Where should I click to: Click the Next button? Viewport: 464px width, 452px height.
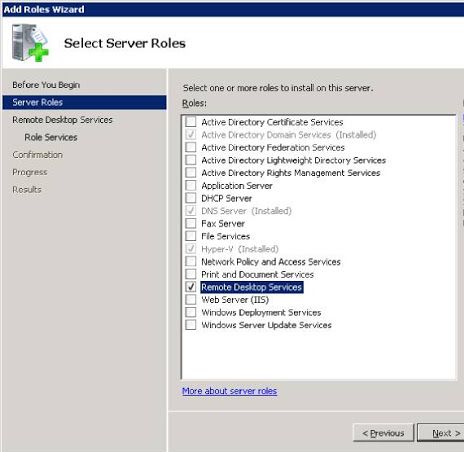[x=442, y=433]
